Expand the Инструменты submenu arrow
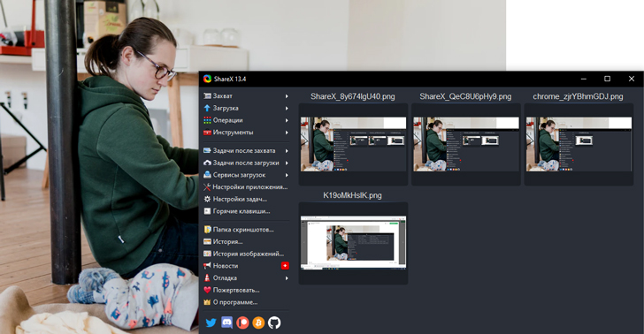Viewport: 644px width, 334px height. tap(287, 133)
